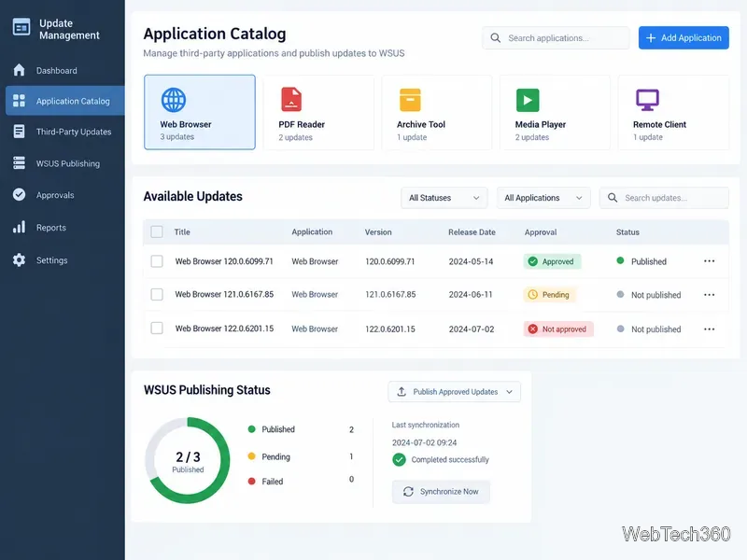Click the Third-Party Updates document icon

[19, 132]
